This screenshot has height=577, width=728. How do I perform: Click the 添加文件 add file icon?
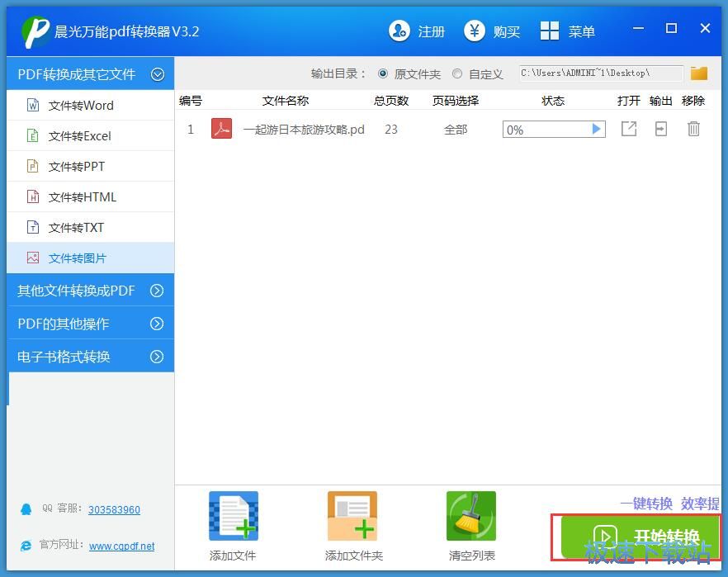[x=234, y=516]
